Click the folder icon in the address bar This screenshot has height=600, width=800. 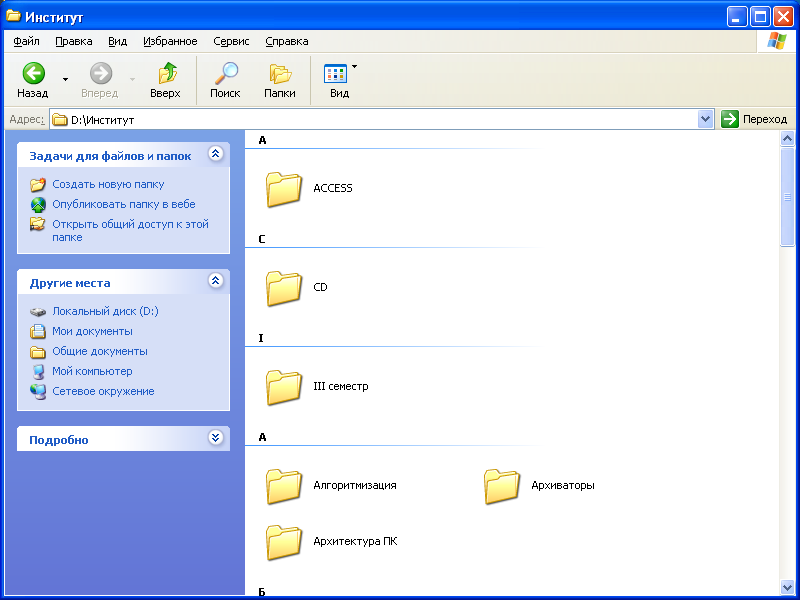click(x=60, y=120)
